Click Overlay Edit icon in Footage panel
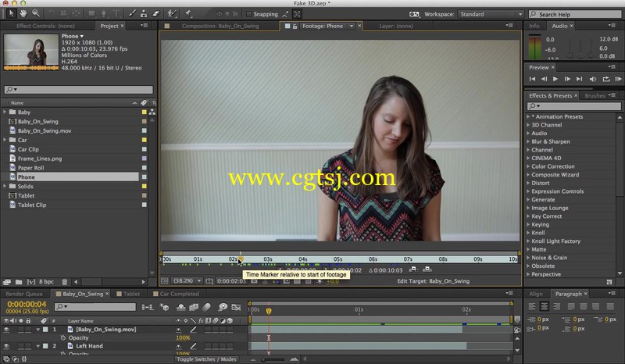Viewport: 625px width, 364px height. 427,269
